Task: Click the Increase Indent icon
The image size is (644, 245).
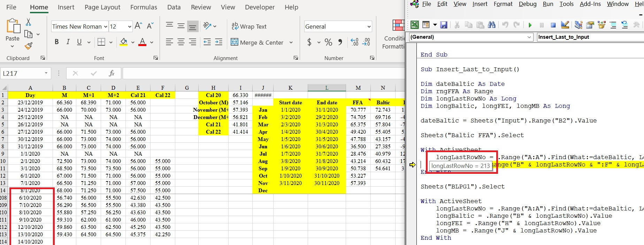Action: tap(219, 42)
